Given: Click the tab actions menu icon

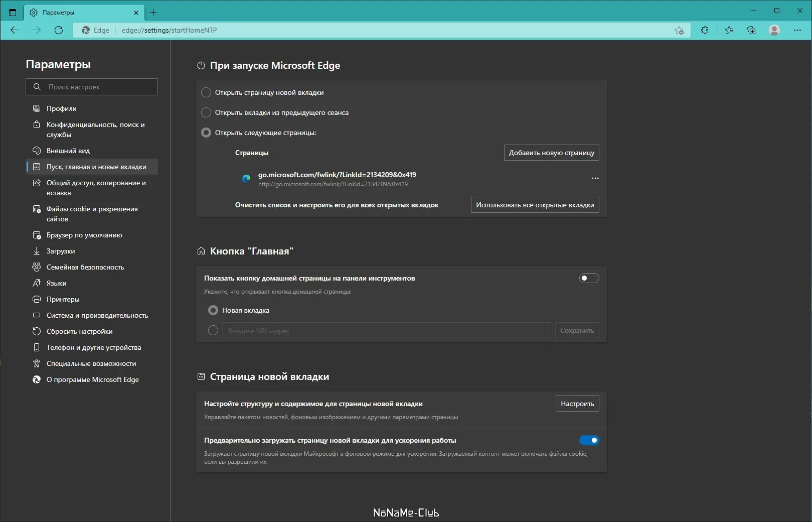Looking at the screenshot, I should [x=13, y=13].
